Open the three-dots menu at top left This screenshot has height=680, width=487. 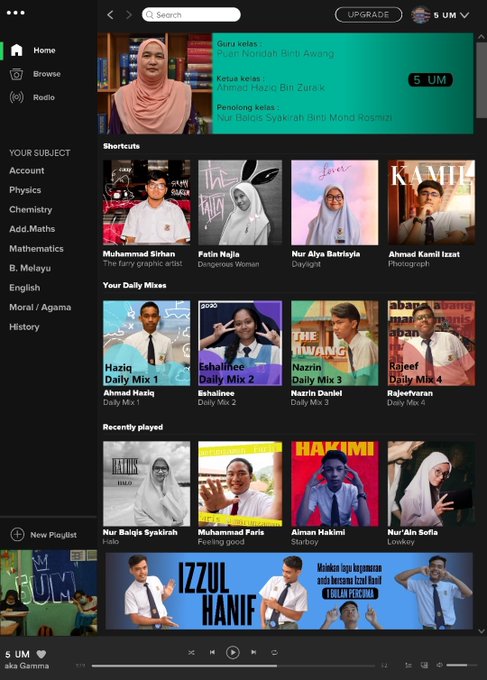point(16,13)
